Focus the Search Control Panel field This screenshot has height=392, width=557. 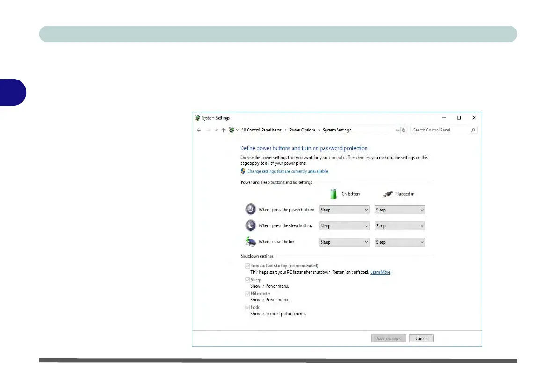pyautogui.click(x=444, y=131)
